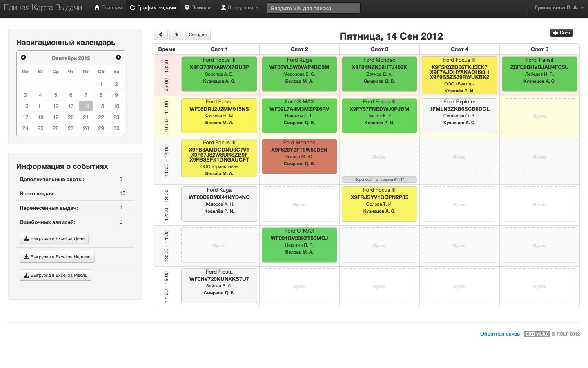
Task: Open the Ford Focus III card for Соколов А. В.
Action: click(x=219, y=74)
